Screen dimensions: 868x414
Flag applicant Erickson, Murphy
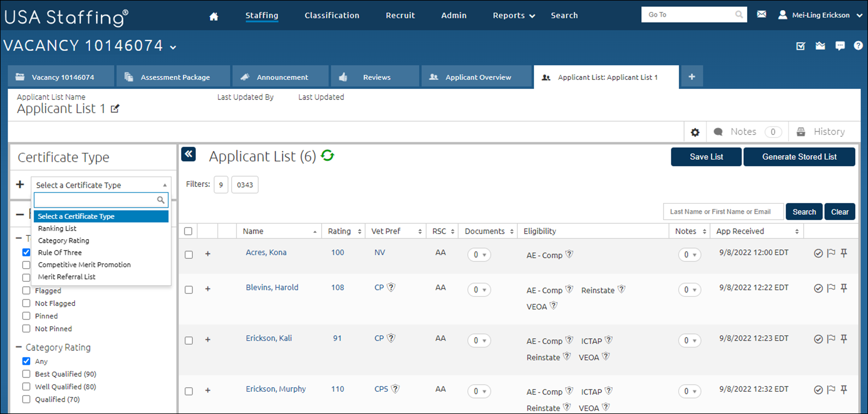coord(831,390)
